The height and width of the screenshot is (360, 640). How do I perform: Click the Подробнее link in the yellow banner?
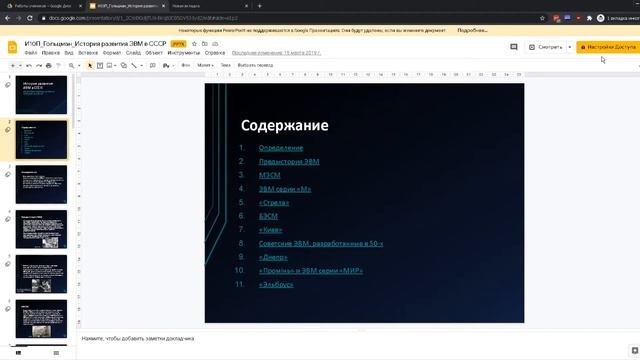point(472,30)
